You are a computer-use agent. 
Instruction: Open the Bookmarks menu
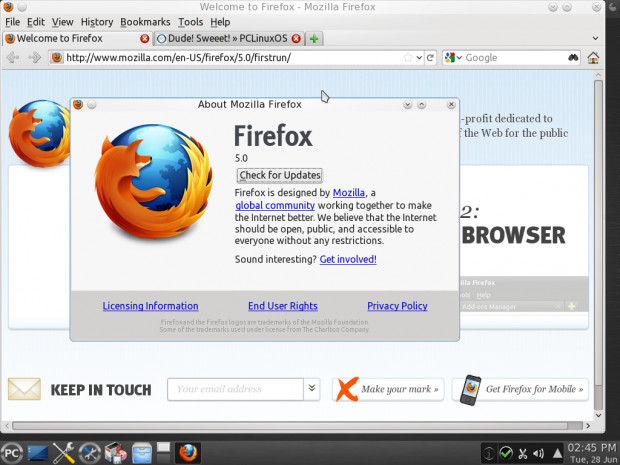(145, 22)
